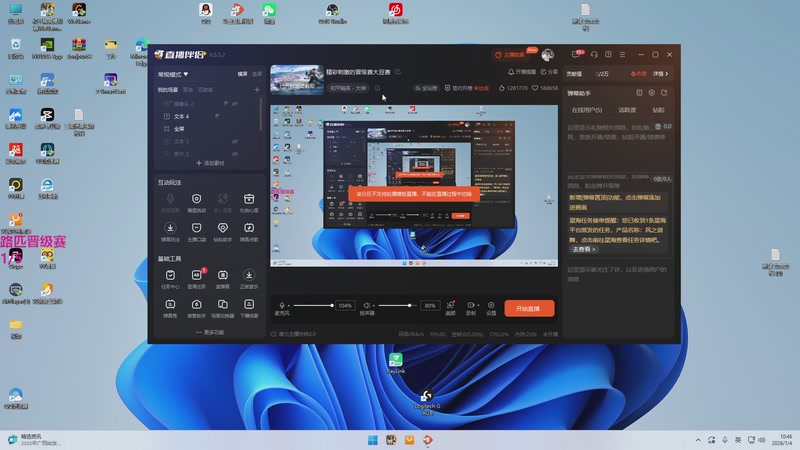Toggle the lock icon on the 文本 4 row
The width and height of the screenshot is (800, 450).
click(218, 116)
